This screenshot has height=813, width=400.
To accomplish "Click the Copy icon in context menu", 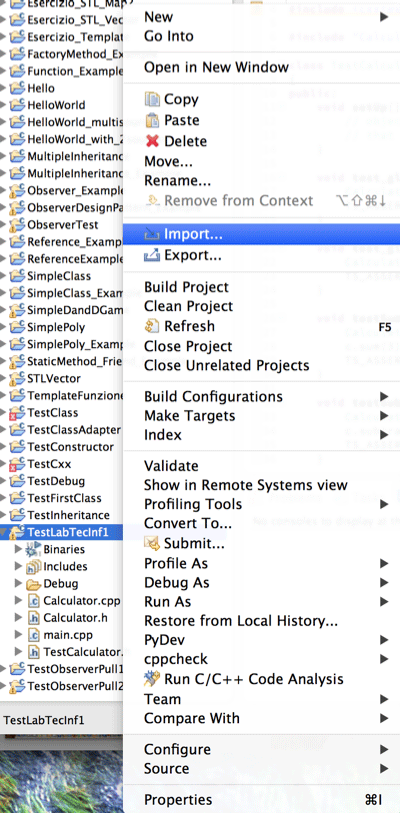I will click(x=152, y=99).
